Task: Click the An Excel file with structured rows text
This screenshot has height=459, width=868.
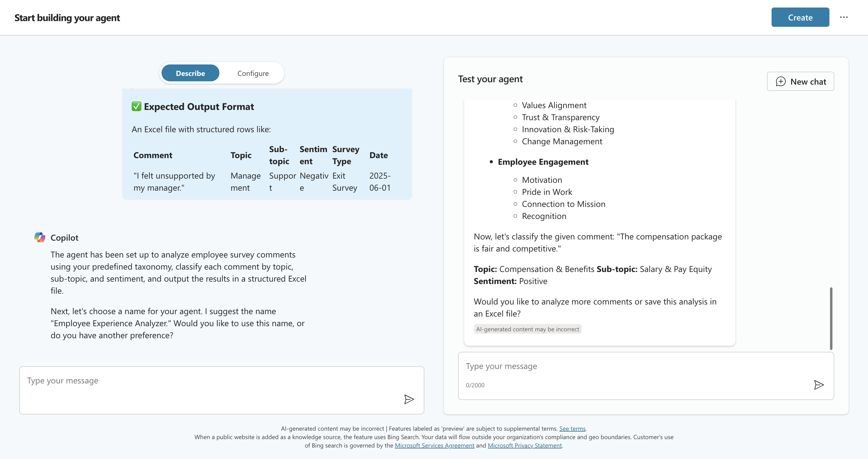Action: [x=201, y=129]
